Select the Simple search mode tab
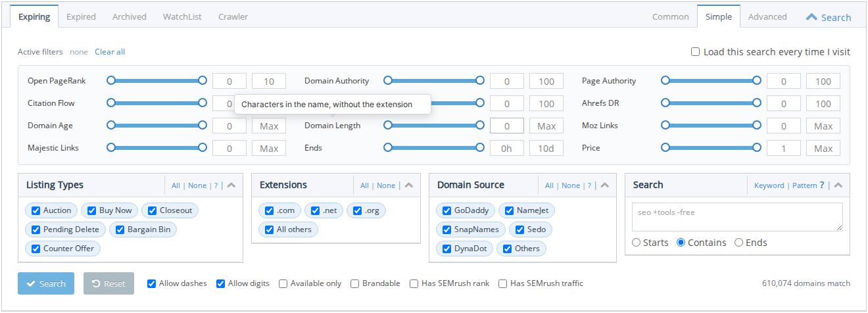This screenshot has height=313, width=868. click(719, 16)
